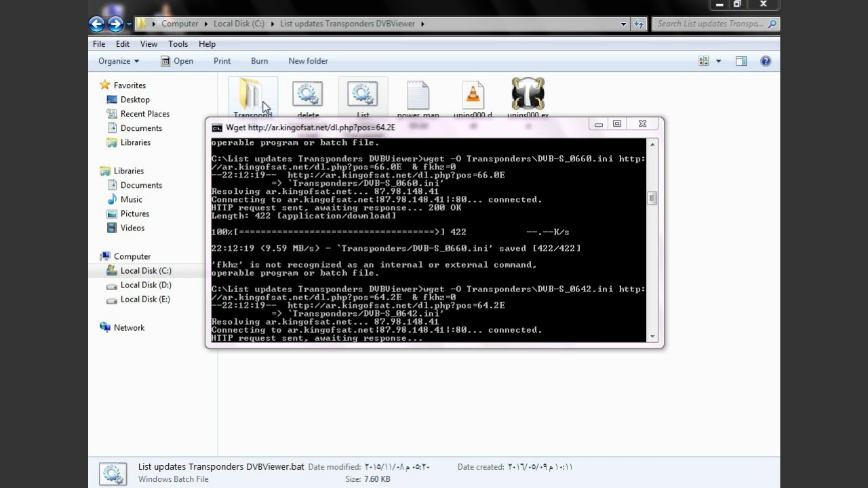This screenshot has width=868, height=488.
Task: Click the Wget console scrollbar thumb
Action: (x=652, y=199)
